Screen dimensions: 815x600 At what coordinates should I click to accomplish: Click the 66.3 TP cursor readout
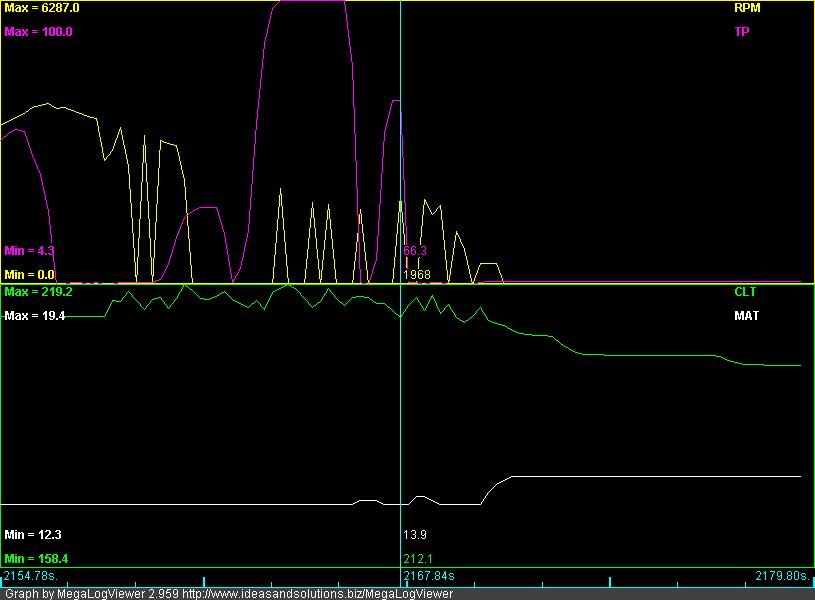(x=415, y=250)
